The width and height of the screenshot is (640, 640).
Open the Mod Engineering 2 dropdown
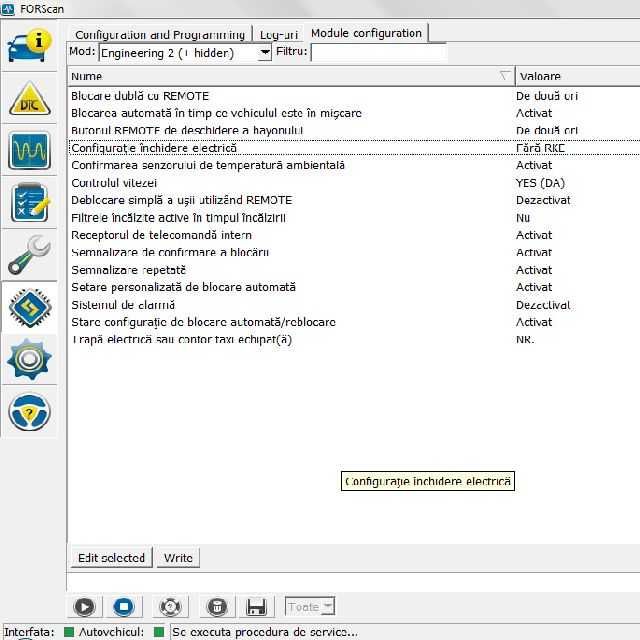(185, 53)
